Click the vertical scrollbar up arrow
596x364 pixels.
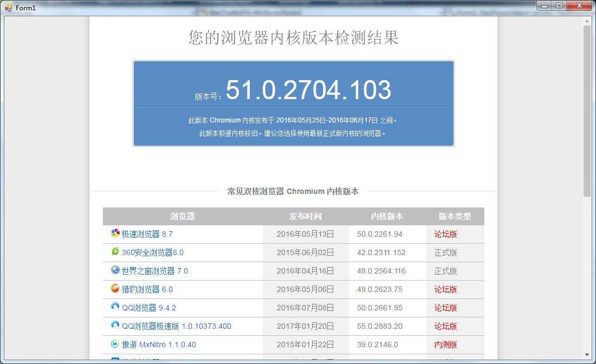[x=587, y=22]
